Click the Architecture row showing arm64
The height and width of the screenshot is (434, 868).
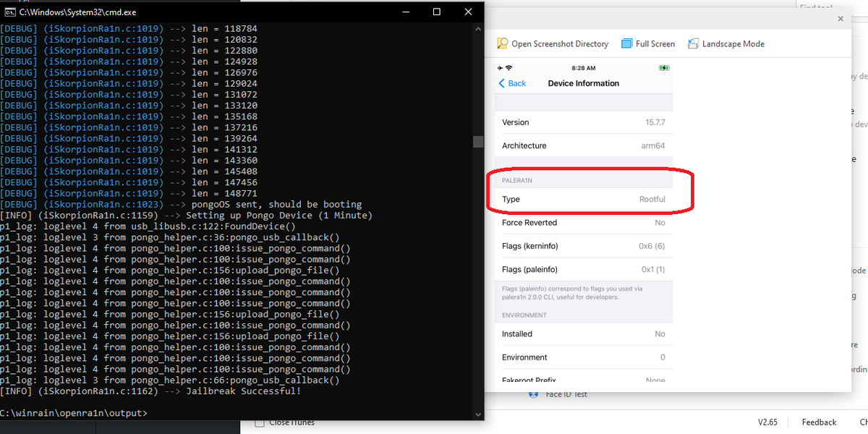[584, 145]
